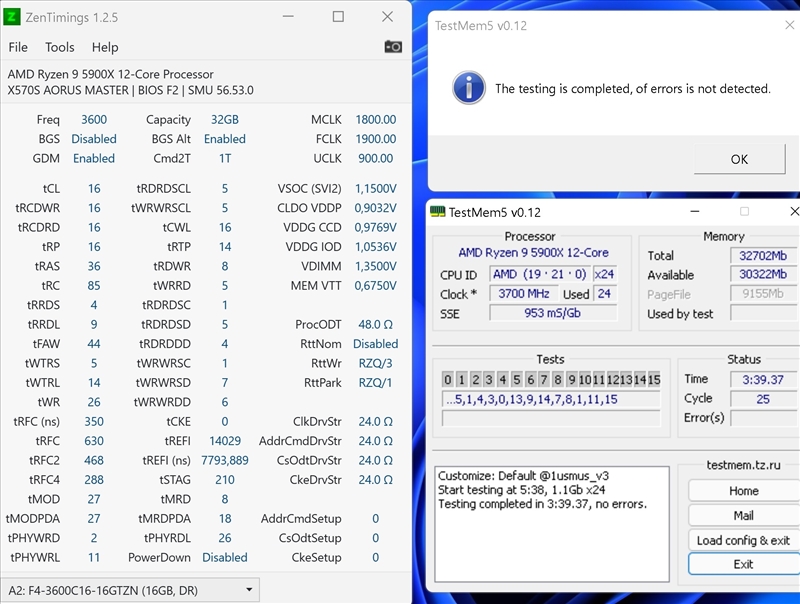Click the camera screenshot icon in ZenTimings

pos(393,47)
